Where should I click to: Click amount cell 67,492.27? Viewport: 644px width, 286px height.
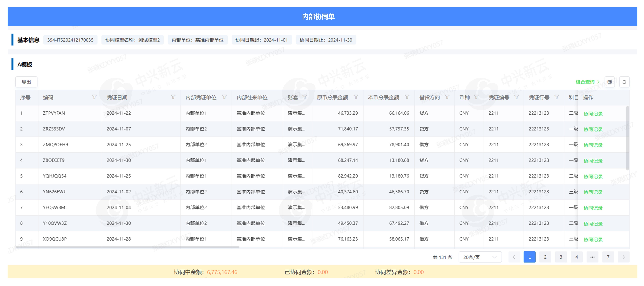click(x=399, y=223)
